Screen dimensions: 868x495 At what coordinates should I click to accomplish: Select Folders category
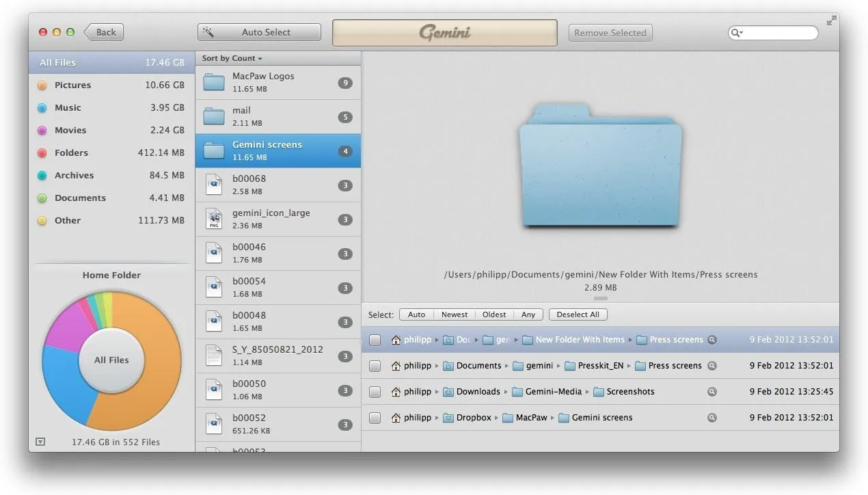click(x=111, y=152)
